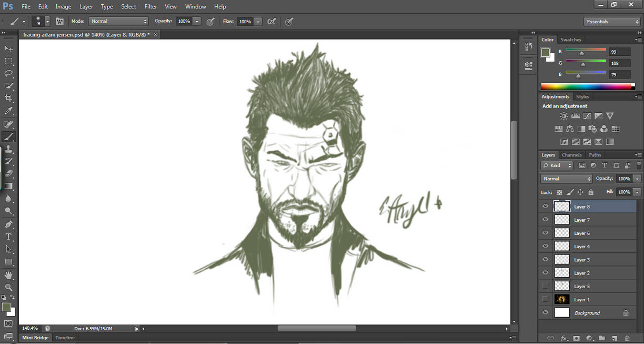The image size is (644, 344).
Task: Add a Curves adjustment layer
Action: coord(587,115)
